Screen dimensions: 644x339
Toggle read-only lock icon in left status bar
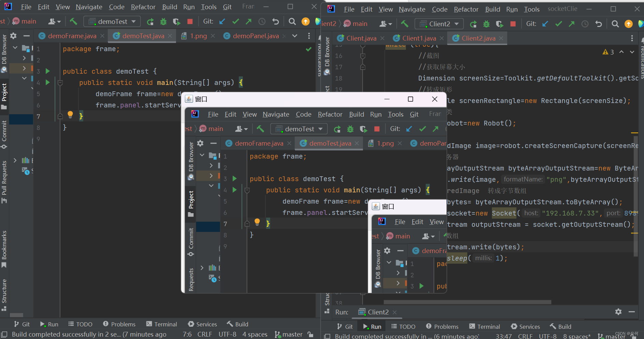pos(310,334)
